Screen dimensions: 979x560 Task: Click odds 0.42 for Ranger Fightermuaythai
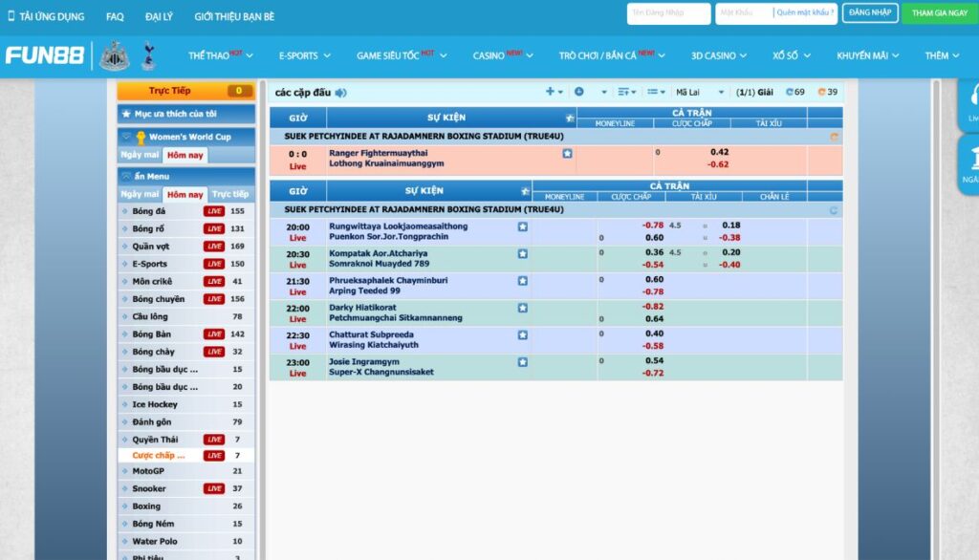719,152
